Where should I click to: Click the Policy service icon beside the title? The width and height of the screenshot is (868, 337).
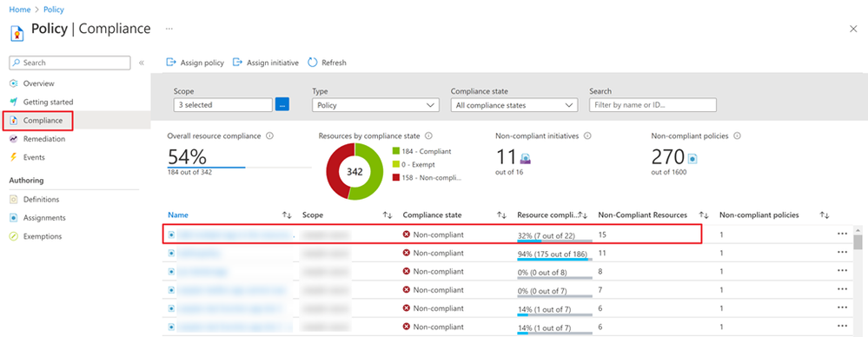[17, 33]
